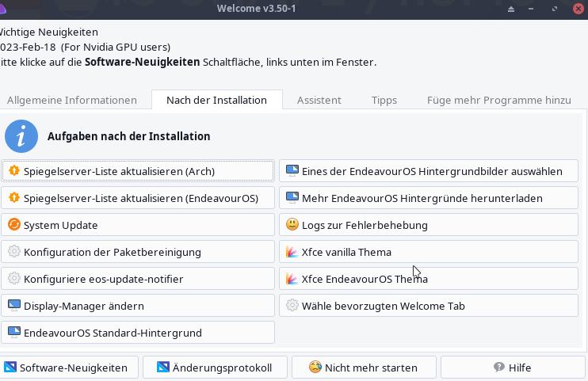This screenshot has height=381, width=588.
Task: Click the gear icon beside Wähle bevorzugten Welcome Tab
Action: click(x=292, y=306)
